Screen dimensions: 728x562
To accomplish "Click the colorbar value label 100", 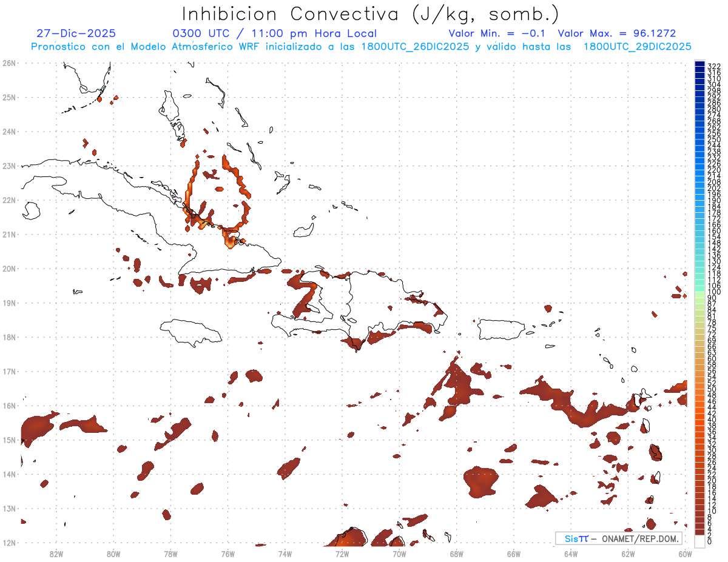I will [x=714, y=292].
